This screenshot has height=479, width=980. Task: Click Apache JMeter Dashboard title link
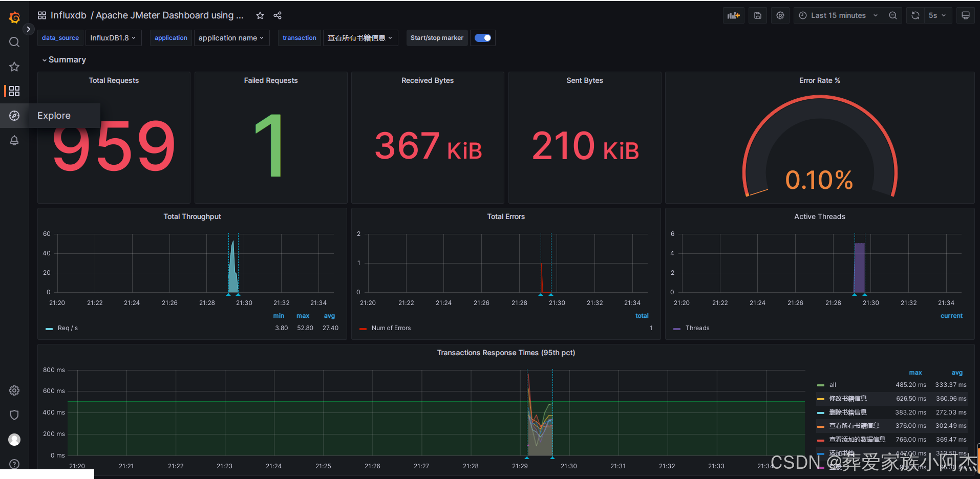[169, 15]
